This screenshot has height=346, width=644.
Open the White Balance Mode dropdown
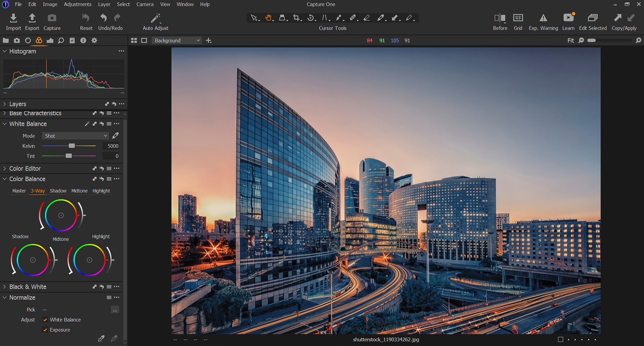[75, 135]
